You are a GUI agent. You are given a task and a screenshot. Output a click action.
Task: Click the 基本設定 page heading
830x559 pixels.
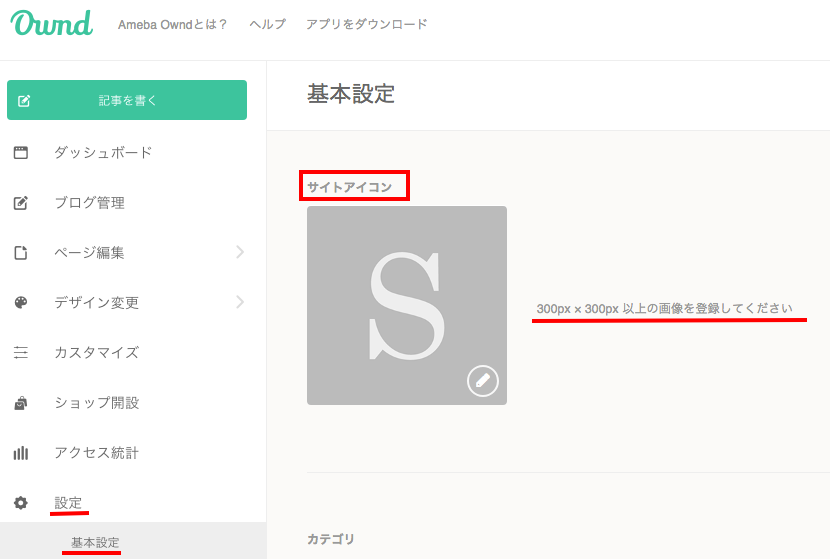click(x=351, y=94)
